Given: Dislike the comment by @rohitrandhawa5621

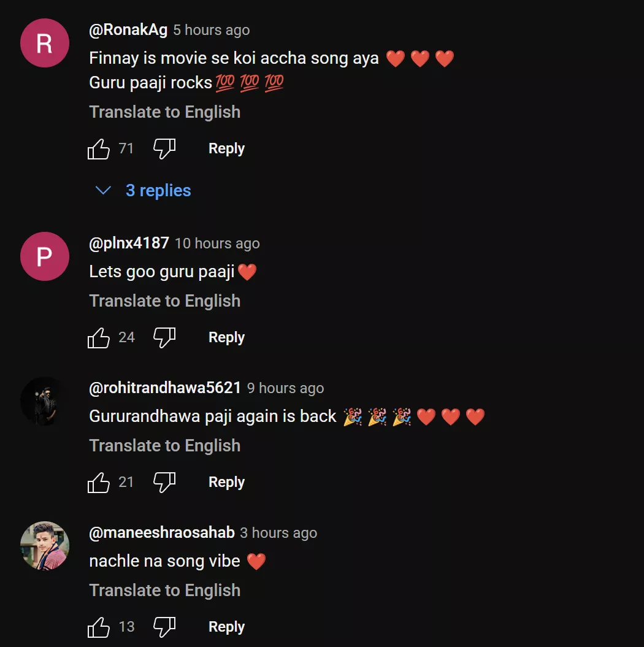Looking at the screenshot, I should (164, 482).
